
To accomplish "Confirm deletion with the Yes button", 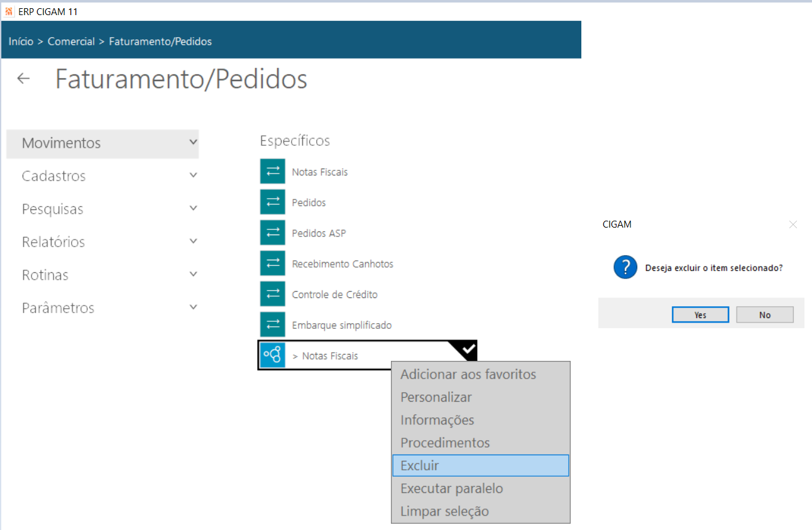I will coord(700,315).
